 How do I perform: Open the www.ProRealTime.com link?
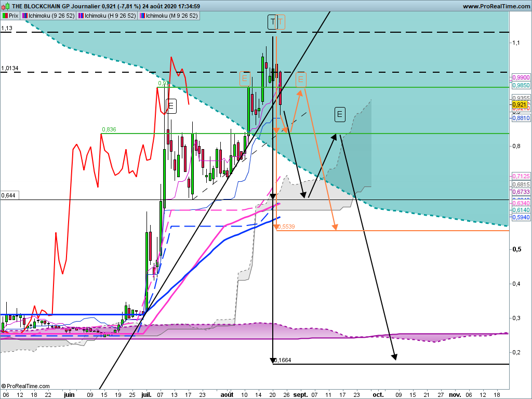click(x=496, y=6)
